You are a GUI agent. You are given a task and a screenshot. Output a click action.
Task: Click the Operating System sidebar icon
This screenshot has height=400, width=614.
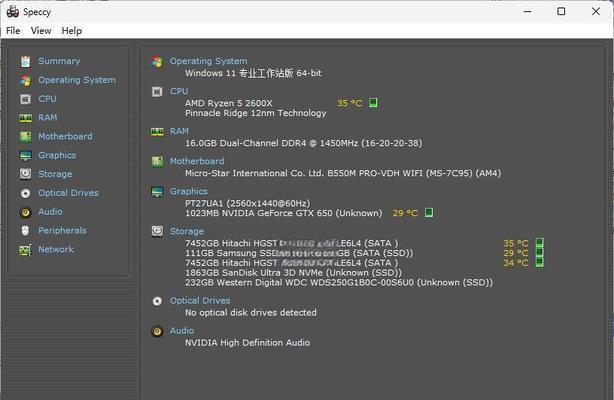tap(25, 80)
